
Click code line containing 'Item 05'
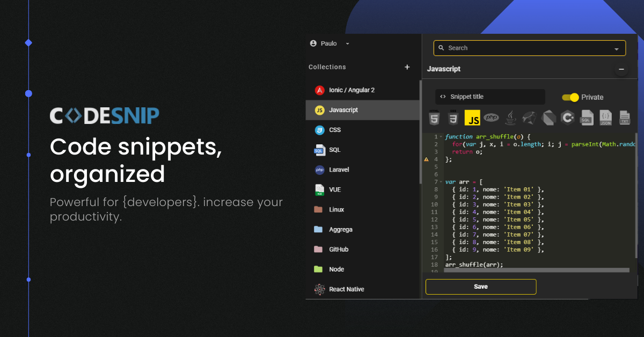click(x=498, y=219)
